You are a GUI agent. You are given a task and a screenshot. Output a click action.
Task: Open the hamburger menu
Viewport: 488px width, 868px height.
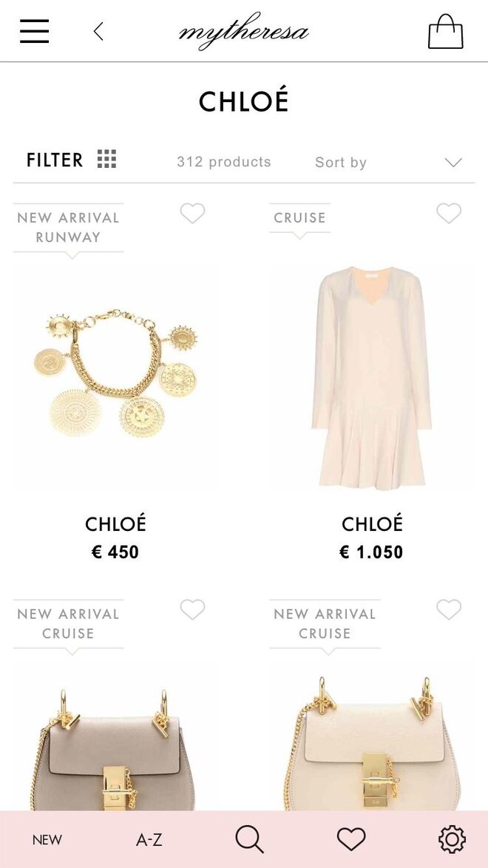pos(34,31)
